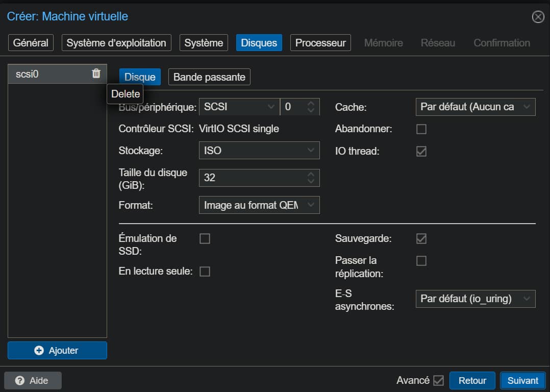550x392 pixels.
Task: Toggle the Avancé checkbox
Action: (438, 380)
